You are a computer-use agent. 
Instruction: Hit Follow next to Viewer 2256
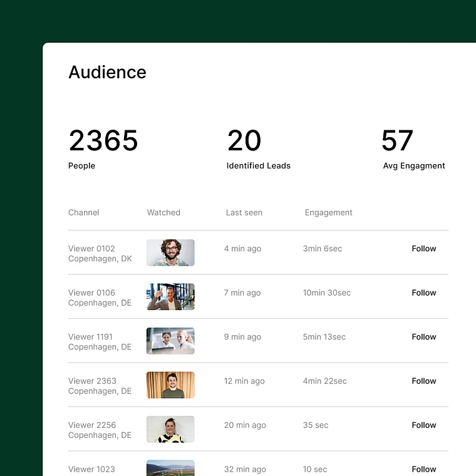(x=423, y=425)
